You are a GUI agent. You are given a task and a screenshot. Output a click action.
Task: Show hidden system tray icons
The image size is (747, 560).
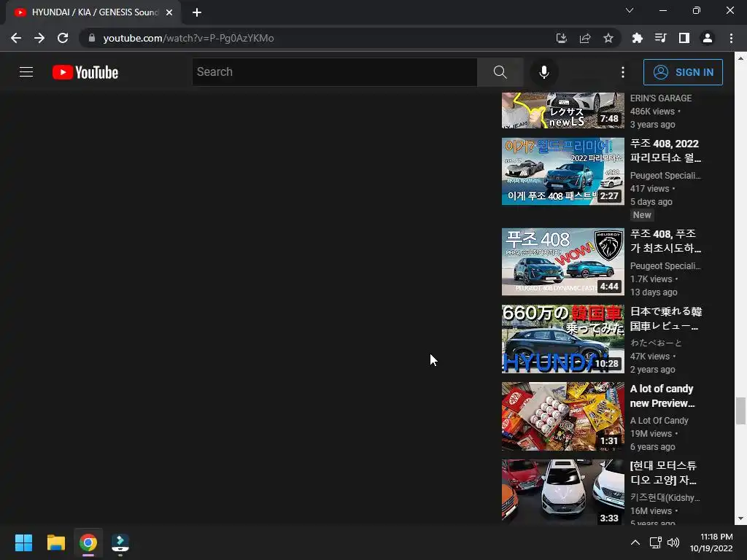(635, 542)
